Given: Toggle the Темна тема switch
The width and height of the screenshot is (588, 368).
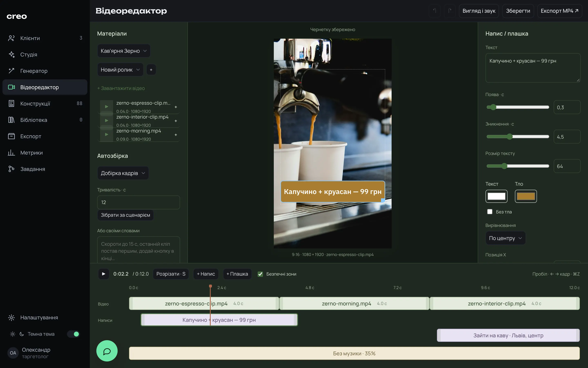Looking at the screenshot, I should coord(74,334).
